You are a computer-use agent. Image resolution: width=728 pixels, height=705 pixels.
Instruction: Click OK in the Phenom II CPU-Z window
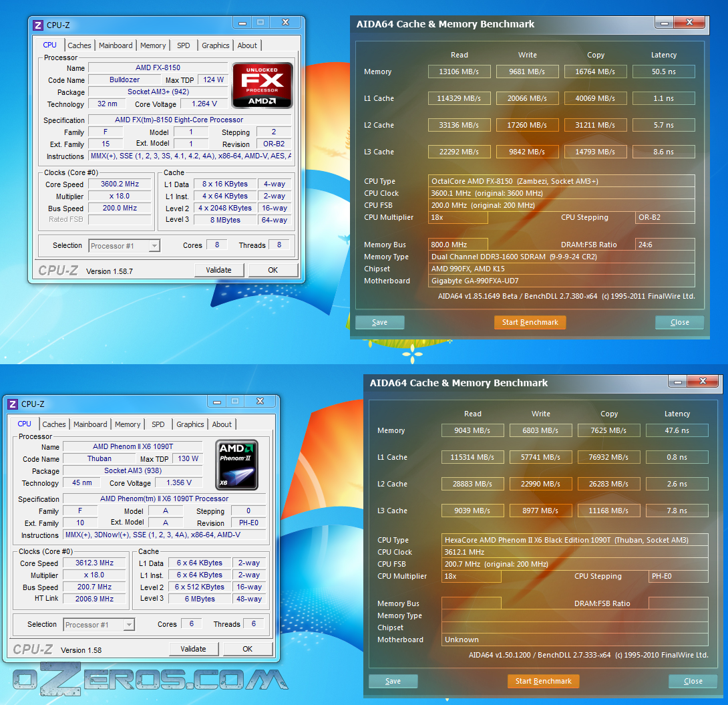click(x=247, y=649)
